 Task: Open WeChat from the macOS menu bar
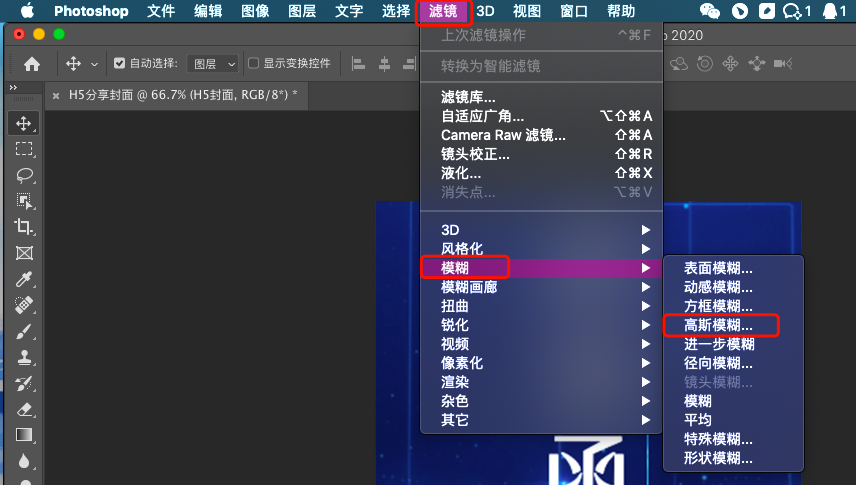pos(710,11)
